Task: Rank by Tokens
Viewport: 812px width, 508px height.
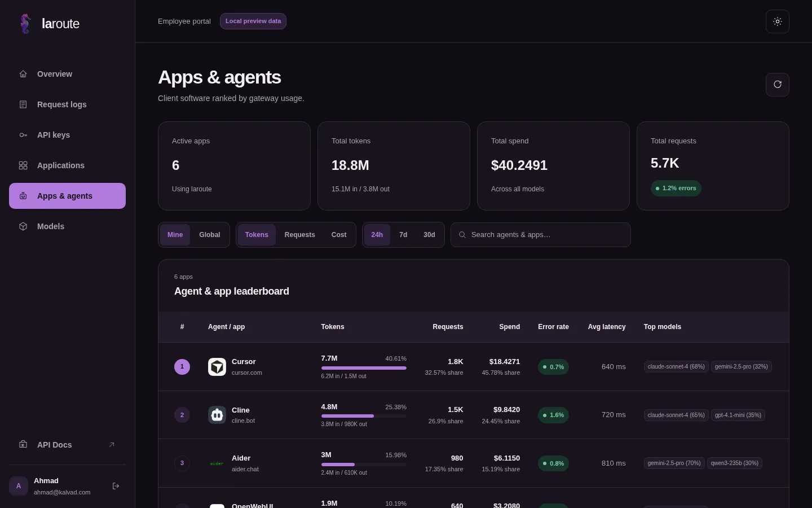Action: coord(257,235)
